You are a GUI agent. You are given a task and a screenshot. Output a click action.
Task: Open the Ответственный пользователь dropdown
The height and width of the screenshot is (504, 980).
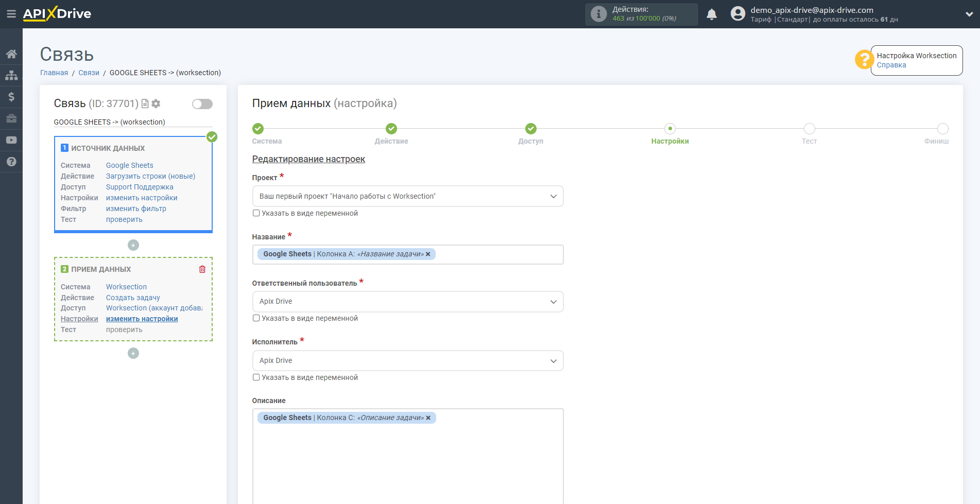[408, 302]
